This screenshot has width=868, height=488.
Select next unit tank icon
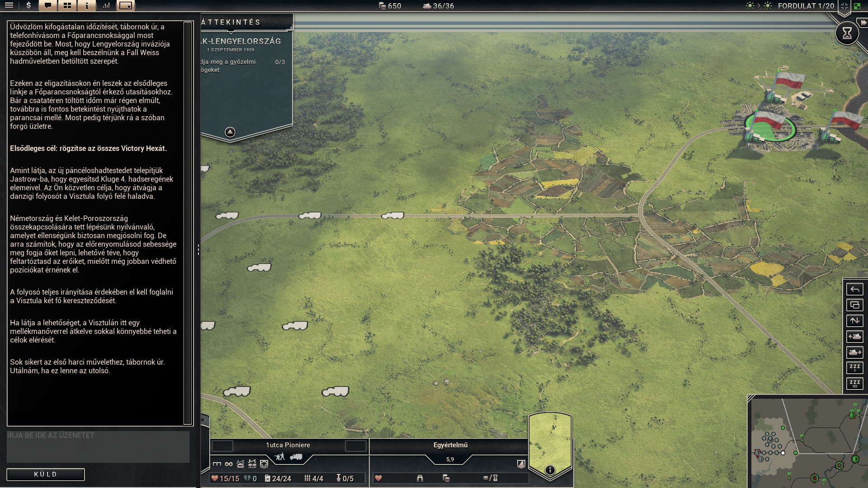(854, 352)
